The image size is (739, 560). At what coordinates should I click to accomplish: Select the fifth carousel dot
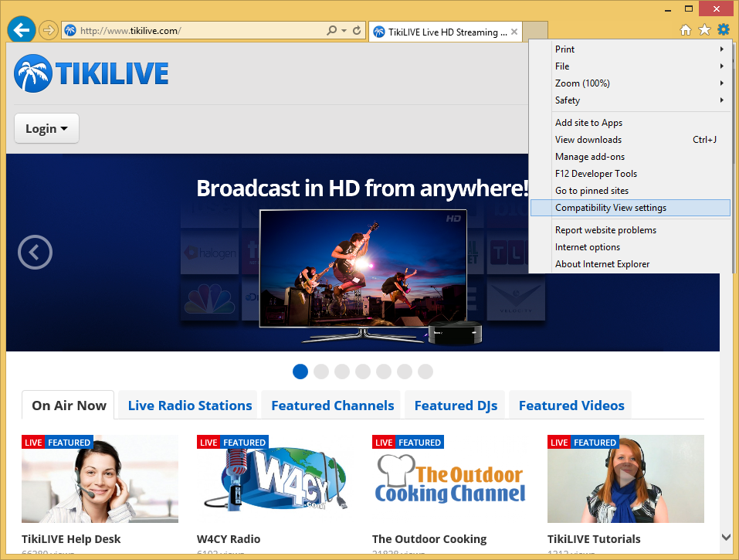(x=384, y=372)
